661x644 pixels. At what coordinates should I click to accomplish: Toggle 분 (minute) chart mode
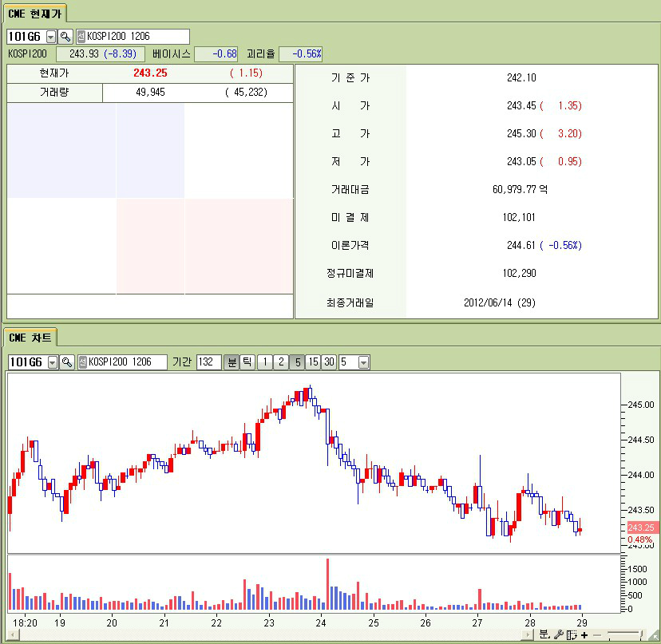(x=232, y=362)
